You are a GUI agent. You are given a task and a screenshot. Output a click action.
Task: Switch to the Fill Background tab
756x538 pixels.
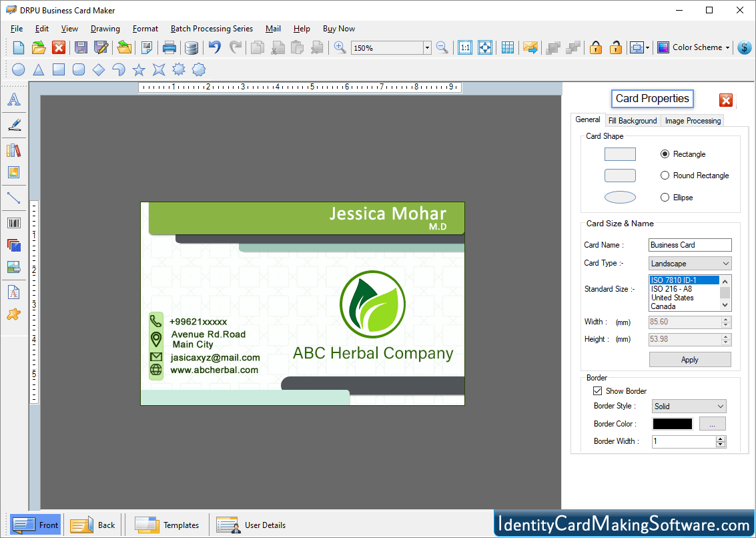(632, 121)
